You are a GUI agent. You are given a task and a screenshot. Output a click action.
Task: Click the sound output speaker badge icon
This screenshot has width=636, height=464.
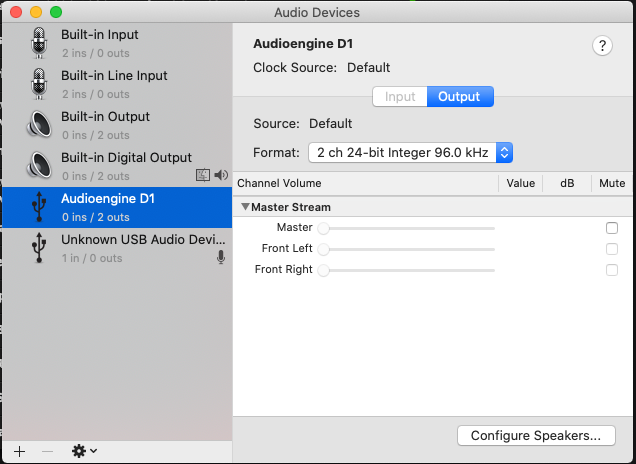click(x=221, y=175)
